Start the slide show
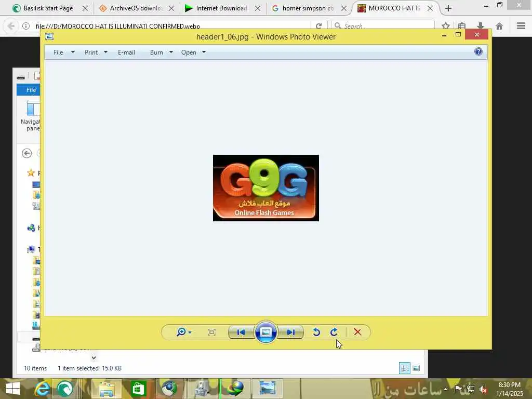The image size is (532, 399). click(265, 332)
